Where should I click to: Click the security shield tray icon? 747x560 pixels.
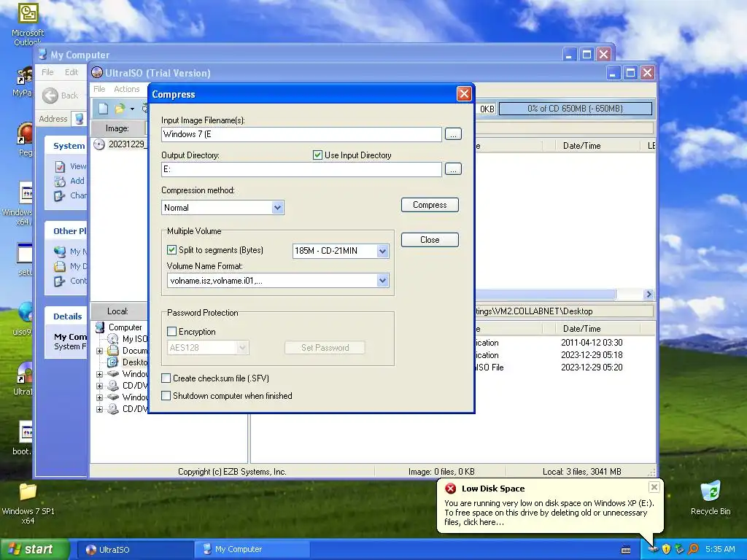pos(666,549)
